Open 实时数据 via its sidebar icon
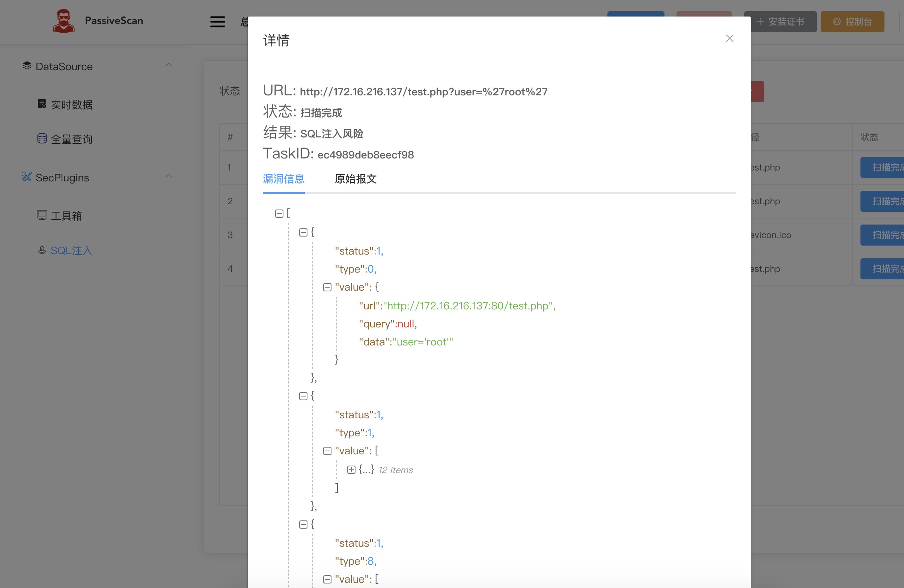Screen dimensions: 904x588 coord(42,104)
